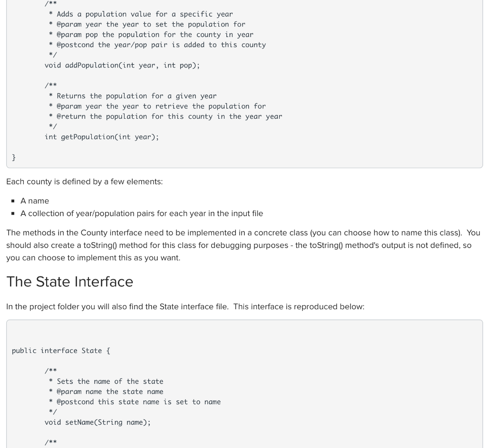Screen dimensions: 487x448
Task: Click the addPopulation method signature line
Action: click(x=122, y=66)
